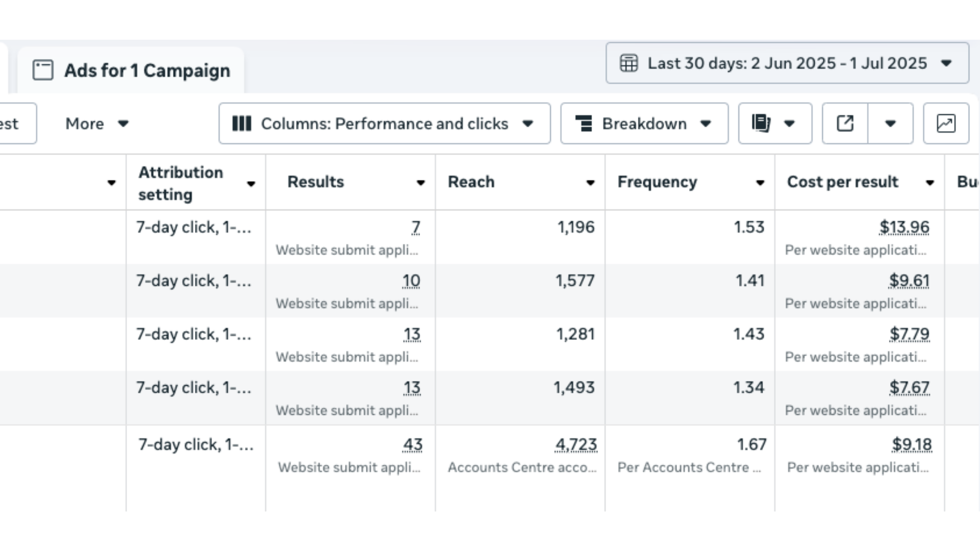Select Ads for 1 Campaign tab

(131, 70)
